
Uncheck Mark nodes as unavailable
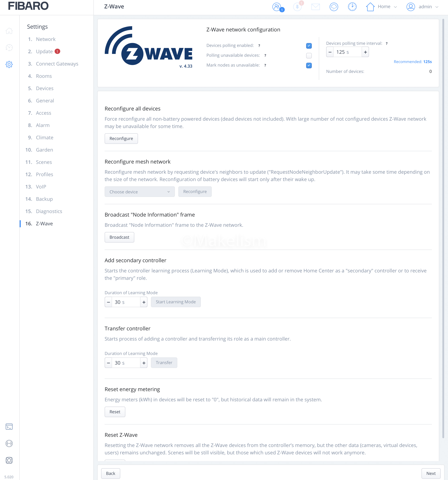click(309, 66)
